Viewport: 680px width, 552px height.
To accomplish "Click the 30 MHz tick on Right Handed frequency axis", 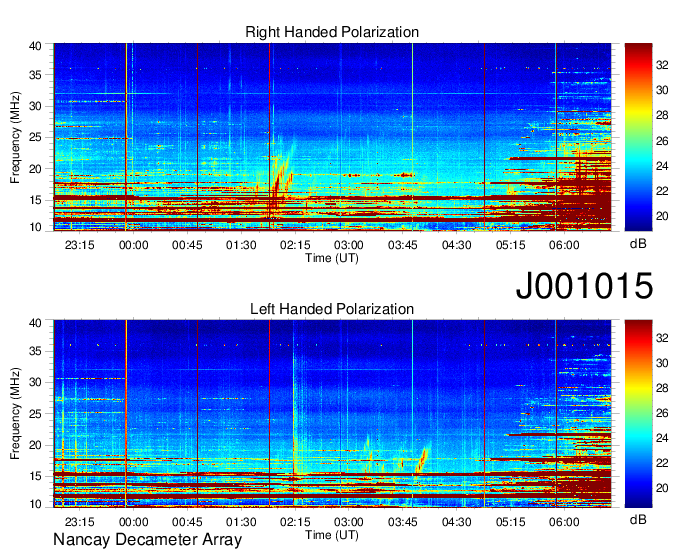I will pyautogui.click(x=35, y=106).
